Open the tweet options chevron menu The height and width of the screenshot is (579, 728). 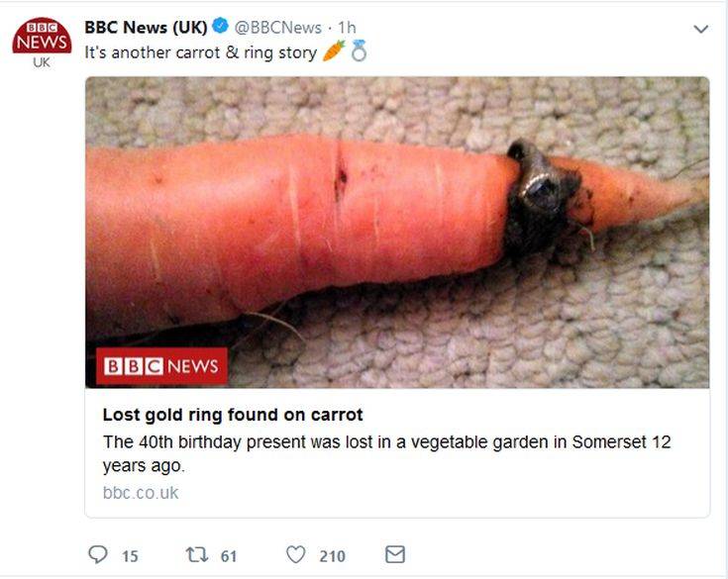click(700, 30)
